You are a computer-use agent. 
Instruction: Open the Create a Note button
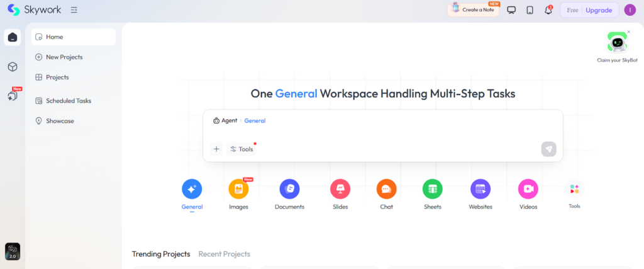(x=473, y=10)
